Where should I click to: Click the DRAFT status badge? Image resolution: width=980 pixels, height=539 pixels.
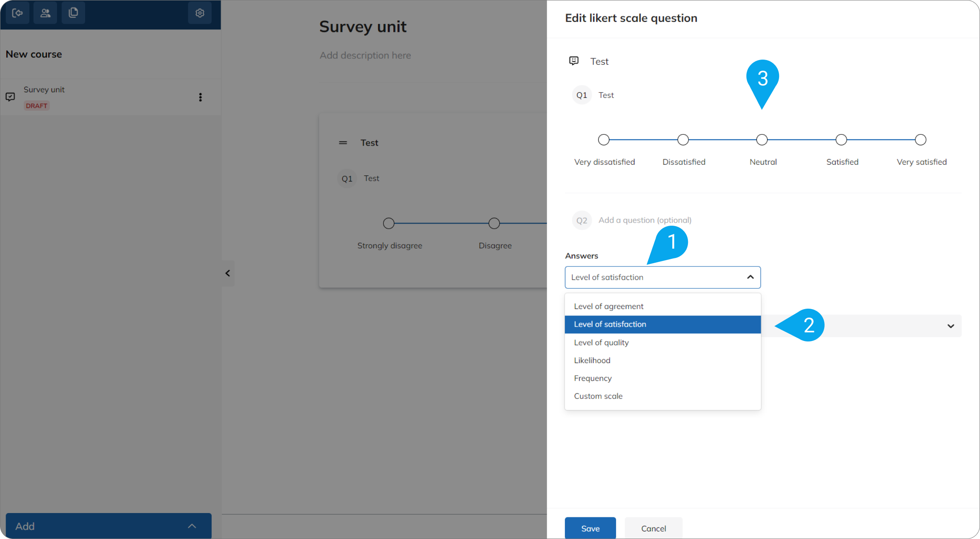click(x=37, y=106)
